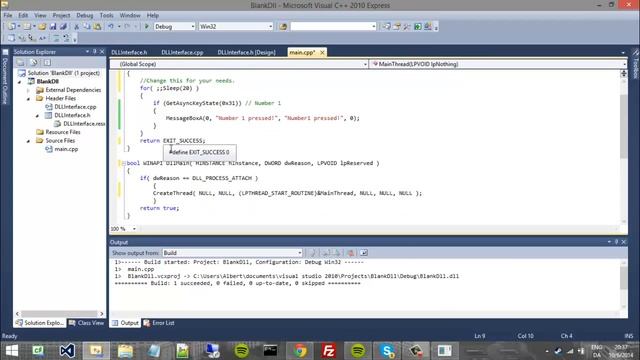640x360 pixels.
Task: Open the Undo history dropdown arrow
Action: (x=119, y=27)
